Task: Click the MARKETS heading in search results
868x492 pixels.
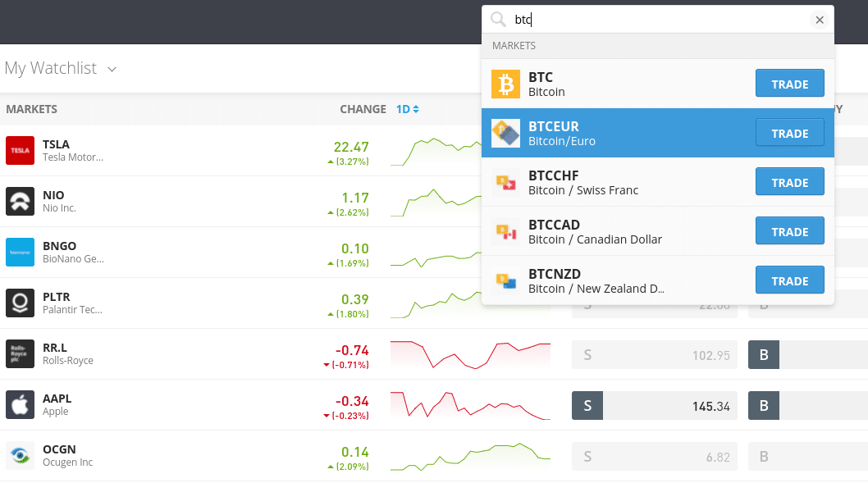Action: 514,46
